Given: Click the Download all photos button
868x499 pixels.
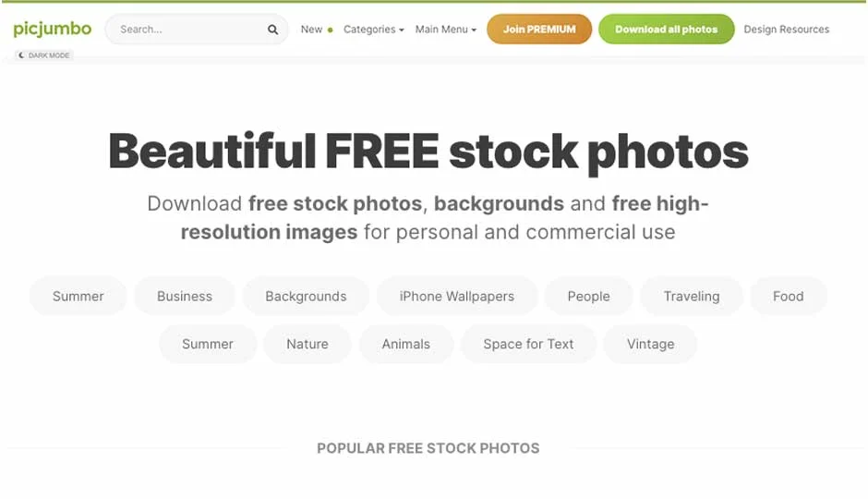Looking at the screenshot, I should (666, 30).
